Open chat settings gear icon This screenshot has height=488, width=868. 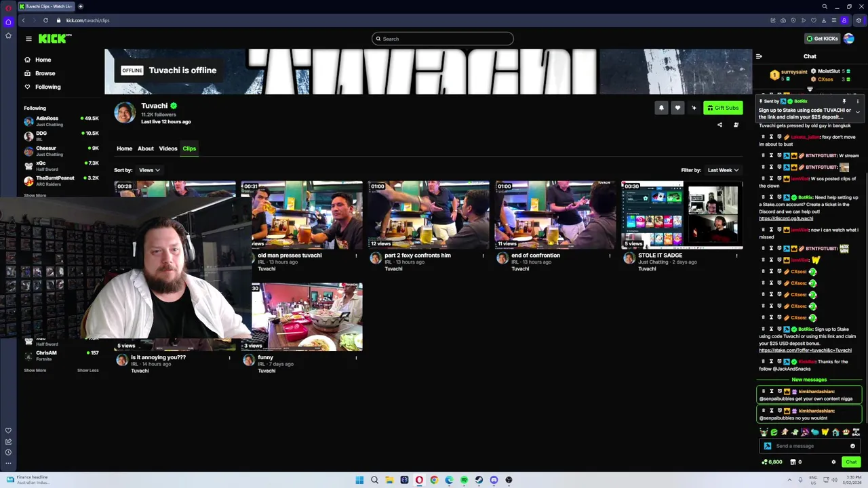pos(834,462)
